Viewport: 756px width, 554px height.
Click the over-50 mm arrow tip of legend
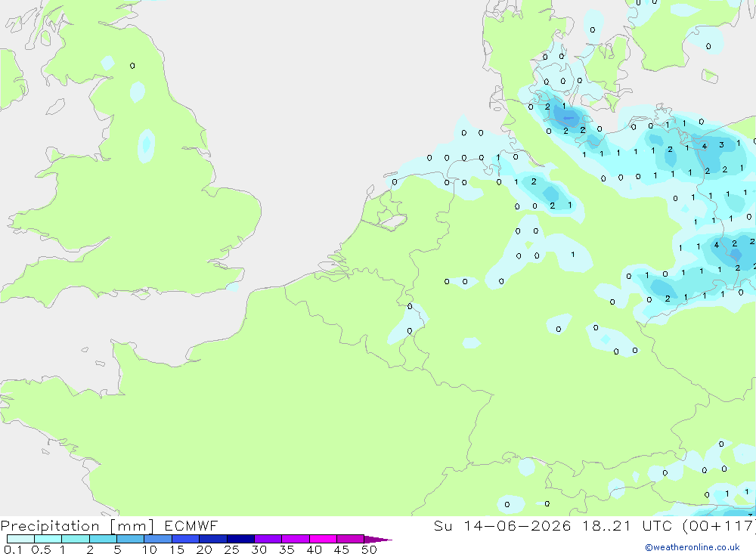click(378, 539)
